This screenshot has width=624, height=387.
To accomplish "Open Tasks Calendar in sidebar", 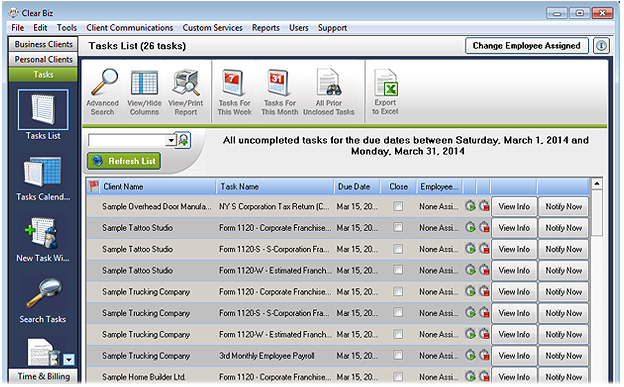I will pos(43,178).
